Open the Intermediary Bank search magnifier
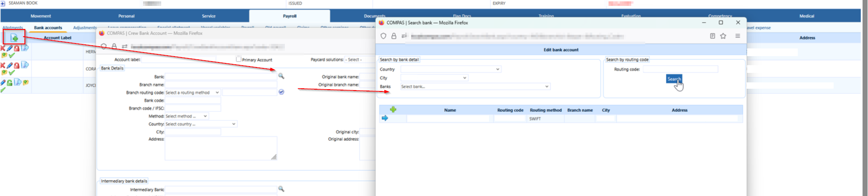 [x=281, y=189]
